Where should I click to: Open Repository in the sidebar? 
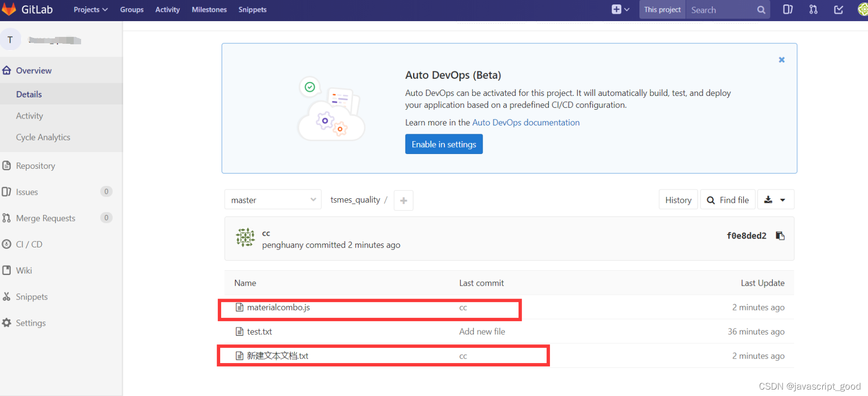click(x=35, y=166)
